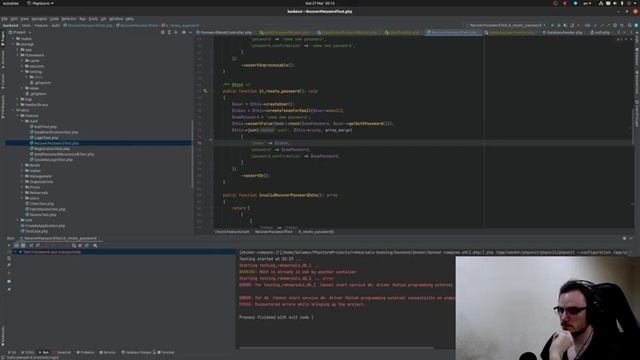Open system status menu in top-right corner

pos(618,3)
